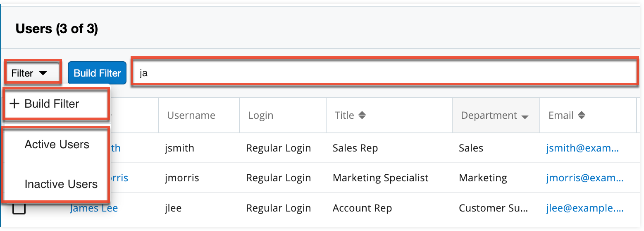Sort by Department column arrow
This screenshot has height=231, width=644.
(x=525, y=118)
